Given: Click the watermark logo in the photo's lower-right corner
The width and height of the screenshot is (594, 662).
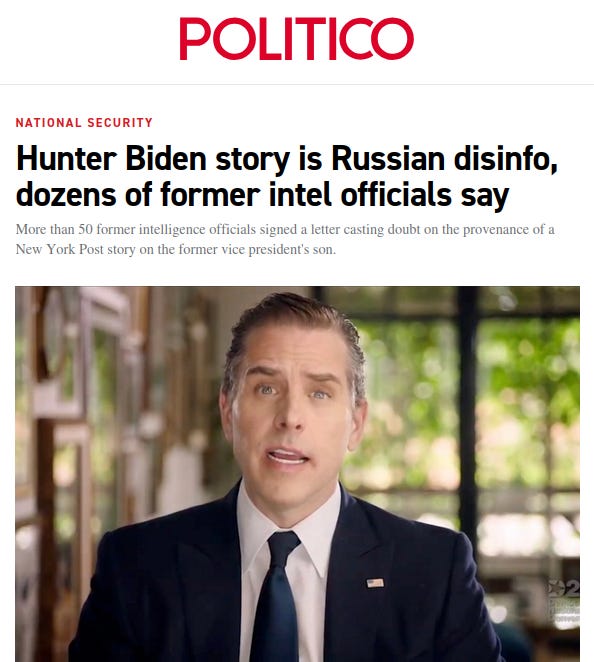Looking at the screenshot, I should (x=564, y=603).
